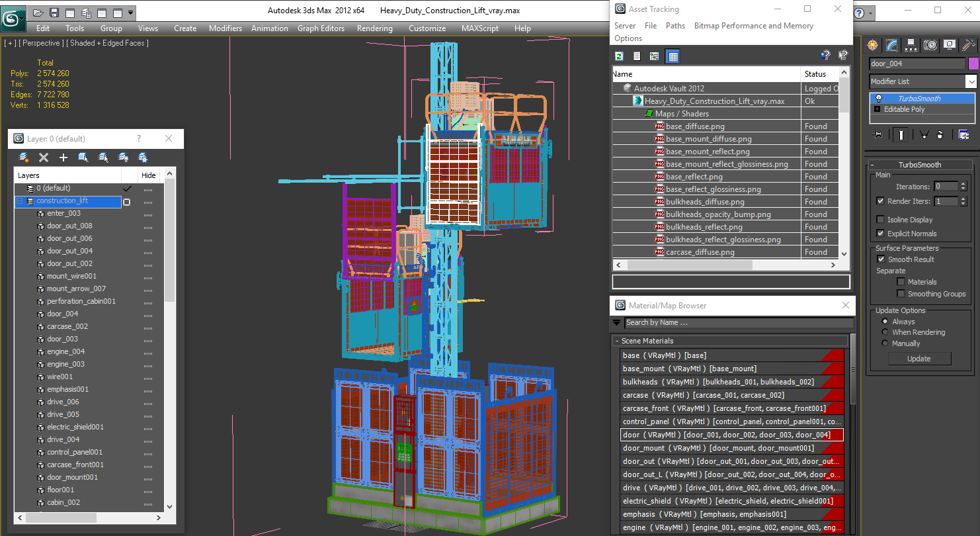Image resolution: width=980 pixels, height=536 pixels.
Task: Open the Edit menu
Action: 43,28
